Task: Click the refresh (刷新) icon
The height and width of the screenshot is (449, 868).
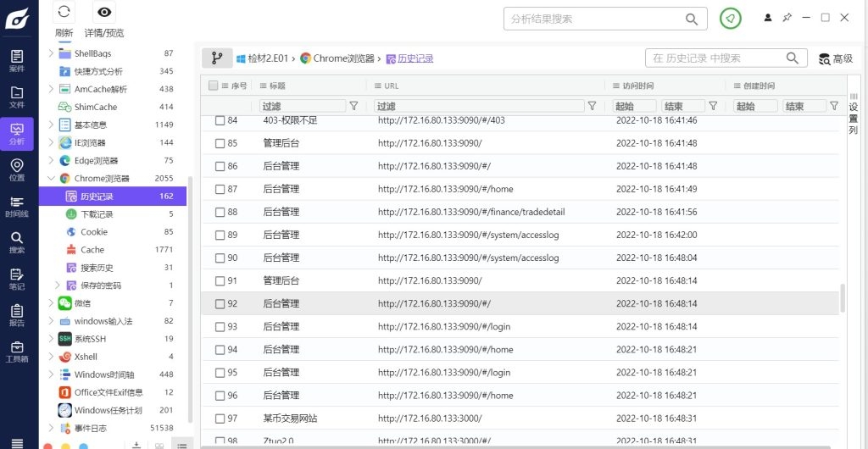Action: [x=64, y=12]
